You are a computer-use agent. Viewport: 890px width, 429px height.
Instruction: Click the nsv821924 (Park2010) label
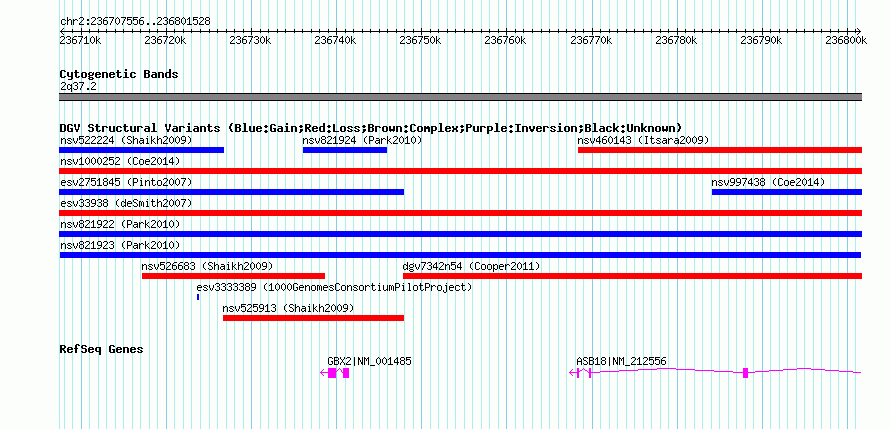click(362, 140)
